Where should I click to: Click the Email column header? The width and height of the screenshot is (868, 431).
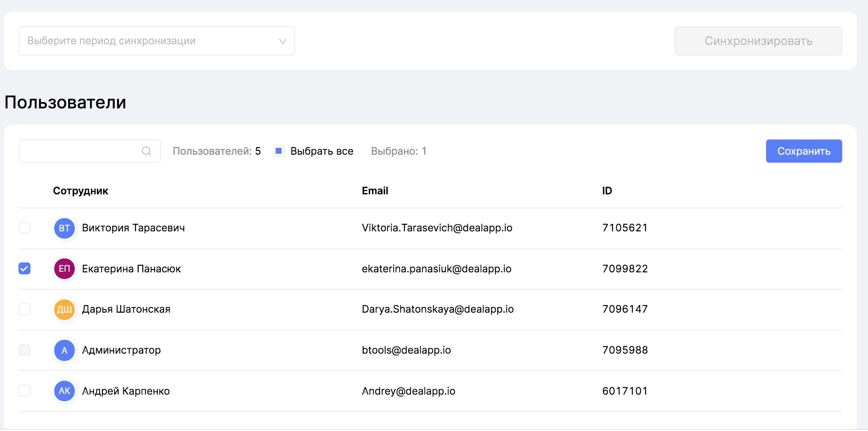click(375, 191)
